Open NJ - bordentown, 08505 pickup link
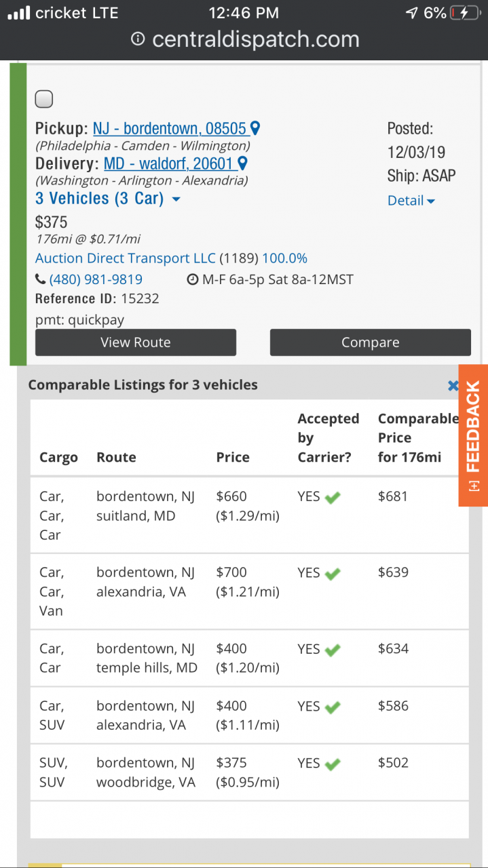Screen dimensions: 488x868 click(170, 128)
